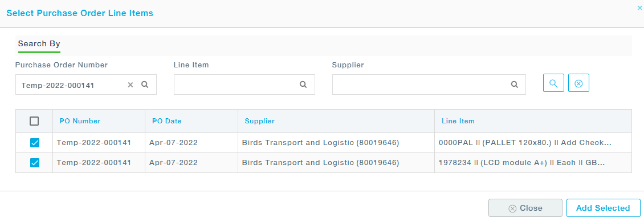Focus the Supplier input field
Image resolution: width=644 pixels, height=221 pixels.
(x=429, y=85)
